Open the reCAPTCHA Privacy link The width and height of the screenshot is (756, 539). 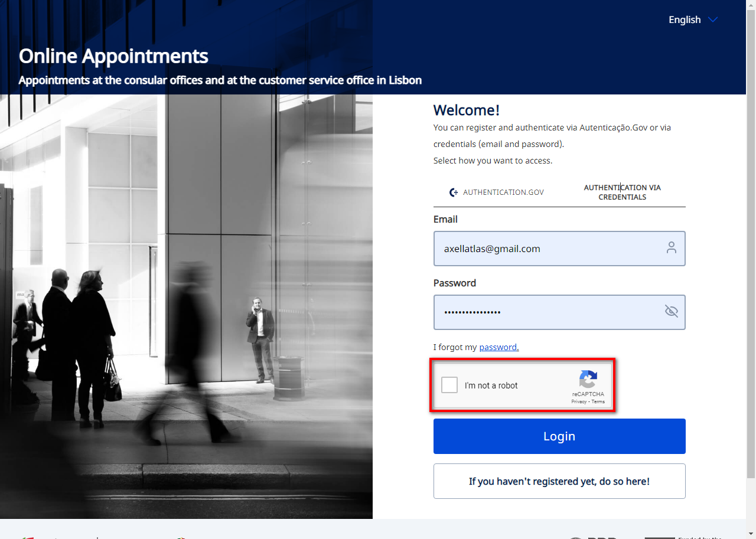pyautogui.click(x=579, y=401)
